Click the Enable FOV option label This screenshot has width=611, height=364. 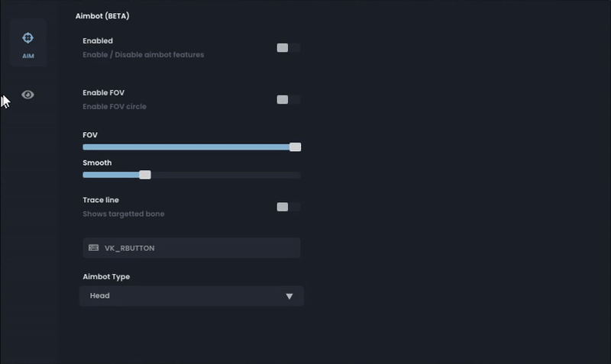point(104,92)
